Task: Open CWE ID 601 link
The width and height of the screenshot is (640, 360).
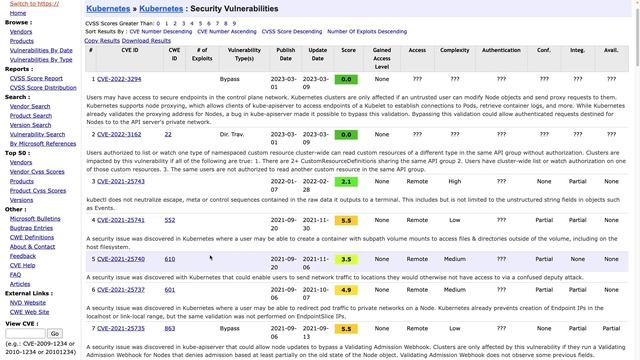Action: click(170, 290)
